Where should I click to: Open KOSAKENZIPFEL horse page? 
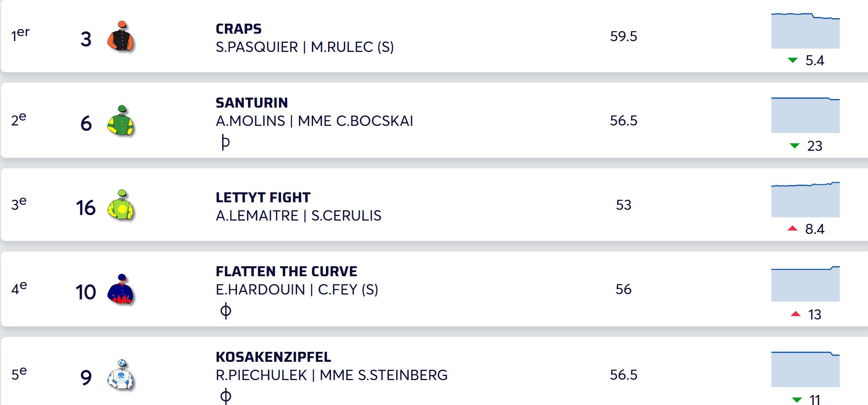pos(273,357)
